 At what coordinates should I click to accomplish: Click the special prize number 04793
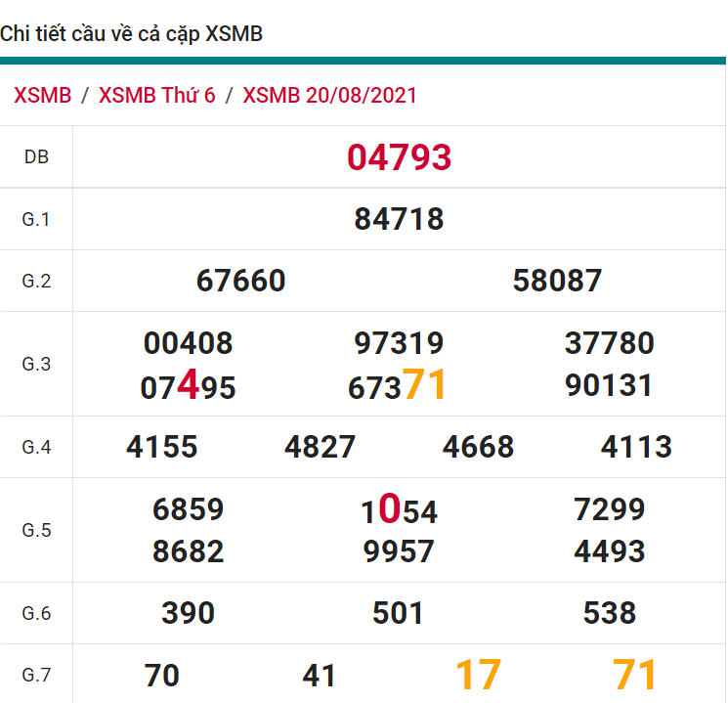[399, 157]
